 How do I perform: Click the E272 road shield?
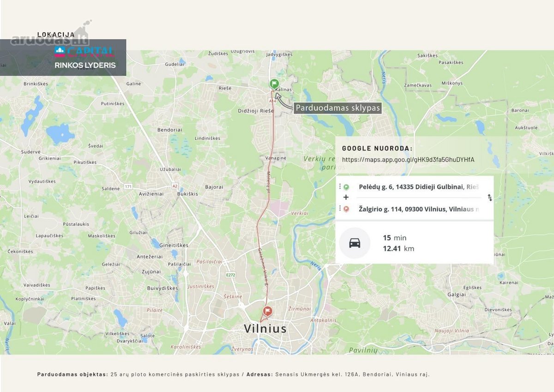[x=231, y=275]
